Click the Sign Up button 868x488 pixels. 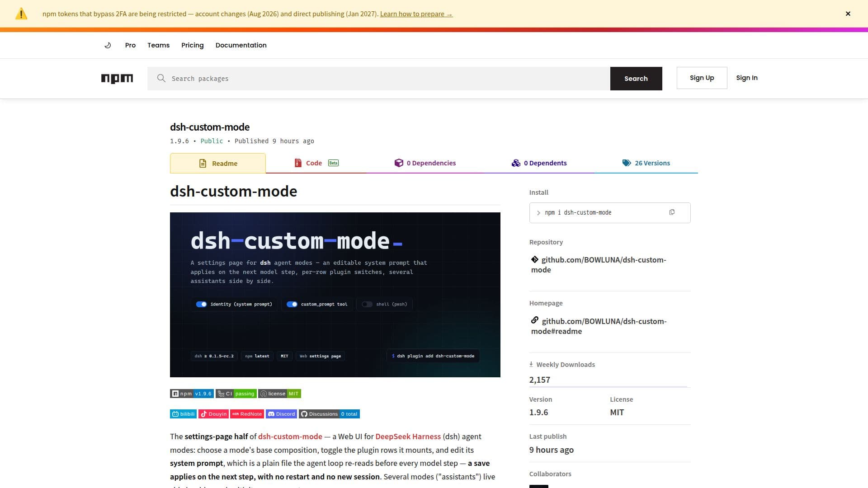click(x=702, y=78)
